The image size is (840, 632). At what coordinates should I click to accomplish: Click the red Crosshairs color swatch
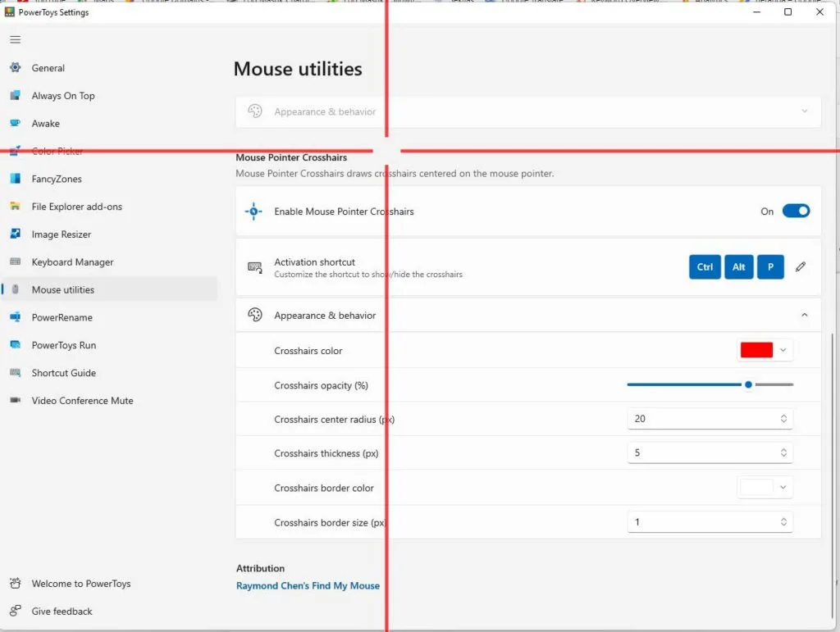point(756,350)
